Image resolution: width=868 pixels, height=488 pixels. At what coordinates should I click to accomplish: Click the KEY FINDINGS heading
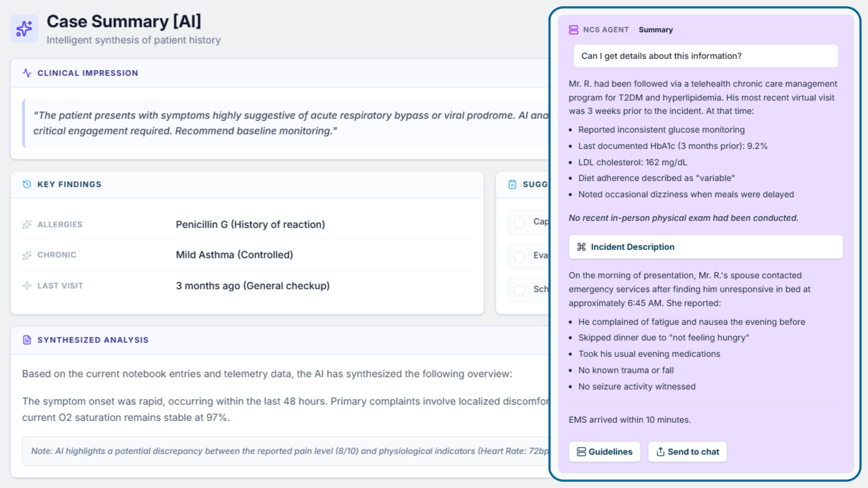[69, 184]
